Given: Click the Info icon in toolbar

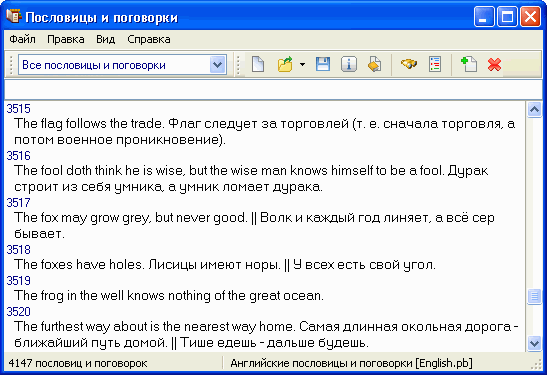Looking at the screenshot, I should tap(349, 65).
